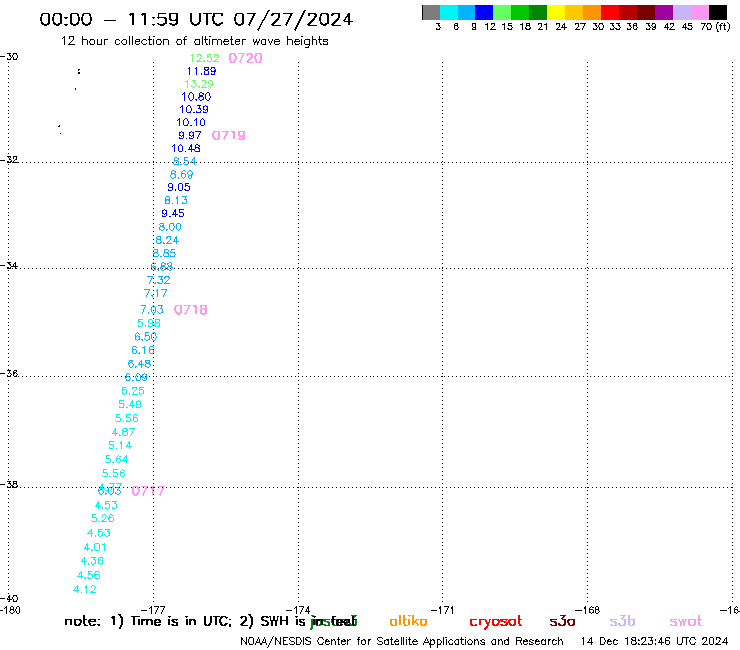Click the cryosat satellite legend label

point(496,622)
